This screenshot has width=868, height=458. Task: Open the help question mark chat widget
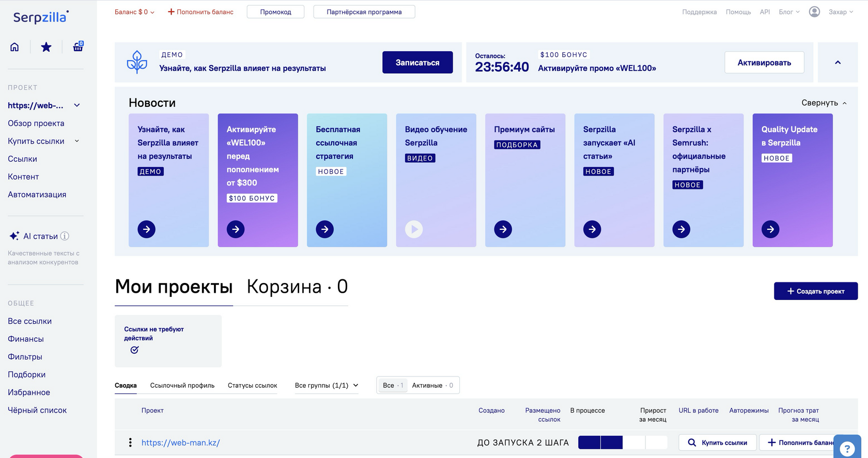point(847,449)
